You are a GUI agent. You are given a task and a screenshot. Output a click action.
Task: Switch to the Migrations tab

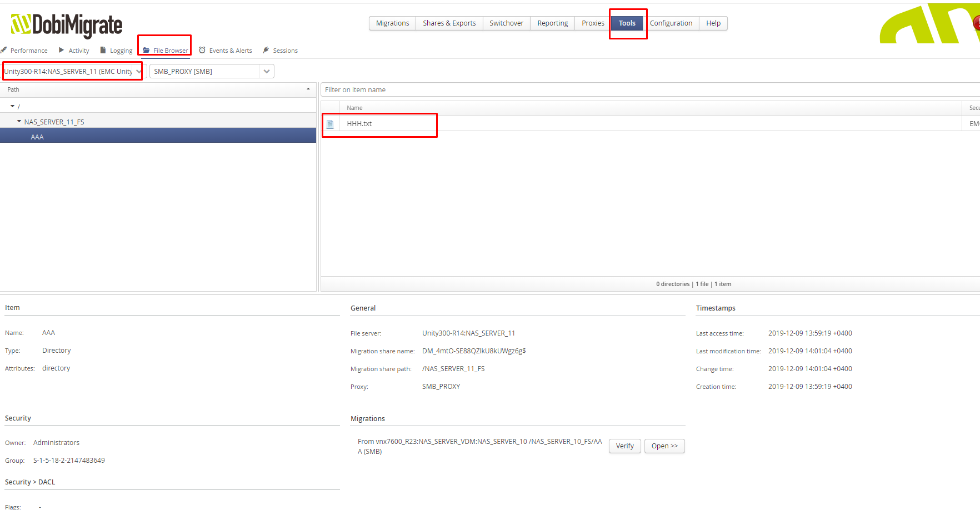(x=392, y=23)
